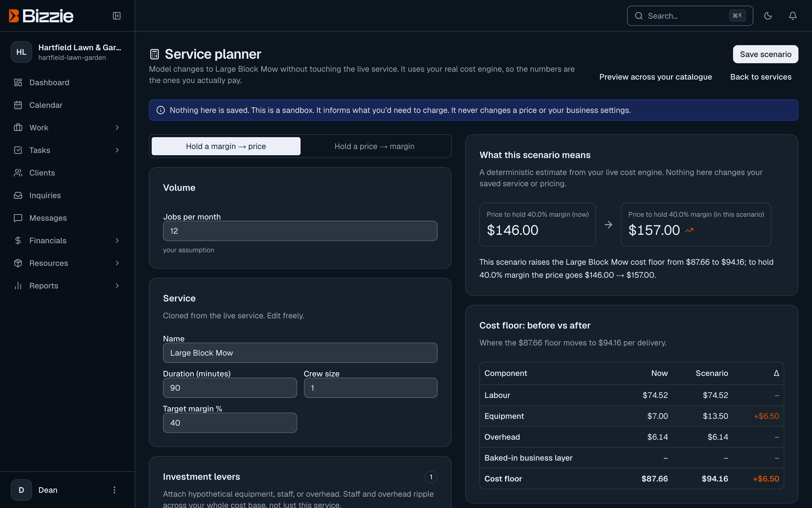Open notifications bell icon
Image resolution: width=812 pixels, height=508 pixels.
coord(793,16)
